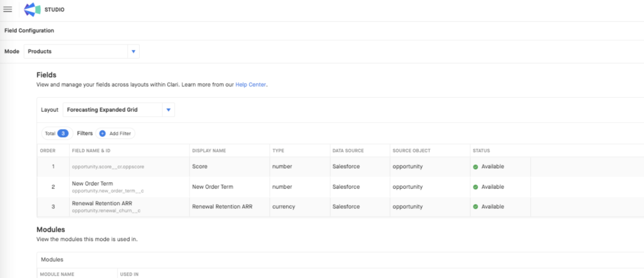Sort by USED IN column header
Viewport: 644px width, 278px height.
pos(129,274)
